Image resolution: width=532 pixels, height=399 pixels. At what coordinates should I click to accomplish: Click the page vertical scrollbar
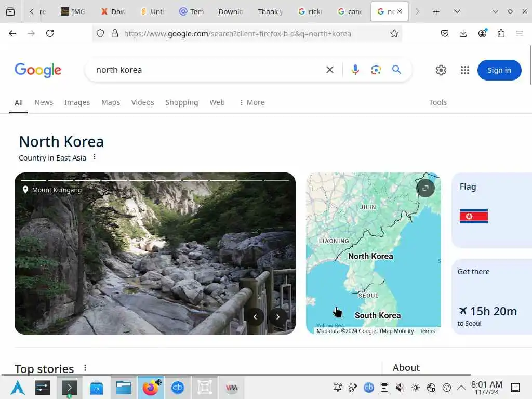(x=530, y=64)
